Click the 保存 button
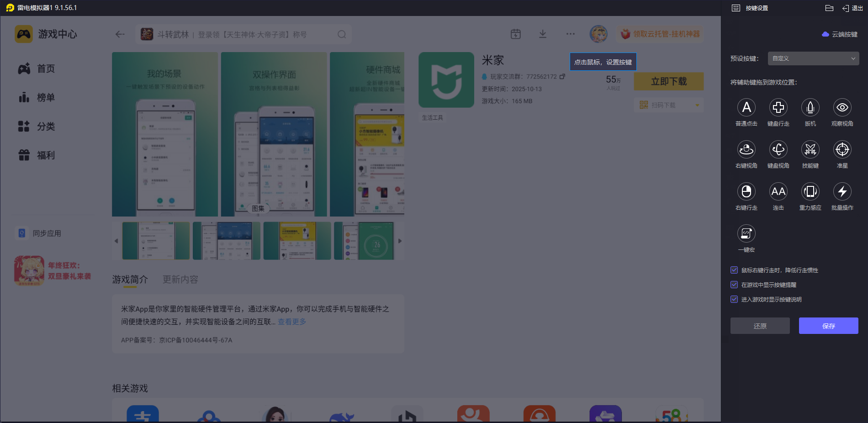The height and width of the screenshot is (423, 868). click(x=828, y=326)
